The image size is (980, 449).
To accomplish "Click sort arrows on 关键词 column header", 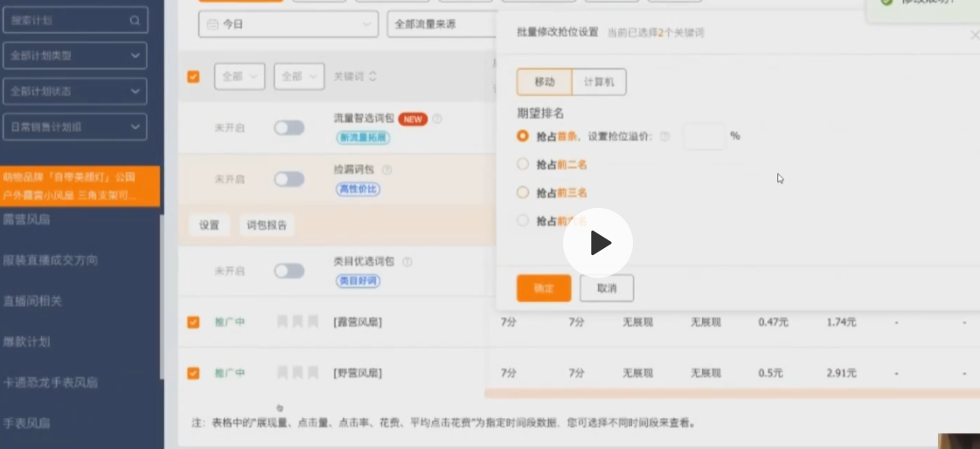I will (373, 77).
